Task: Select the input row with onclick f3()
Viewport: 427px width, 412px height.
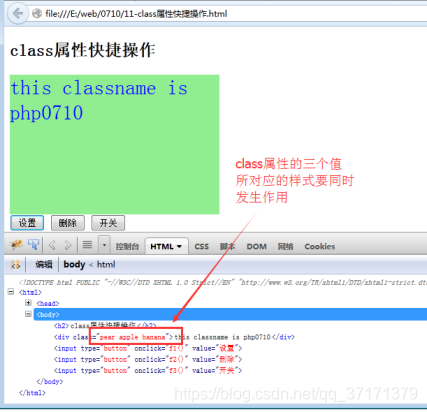Action: (148, 370)
